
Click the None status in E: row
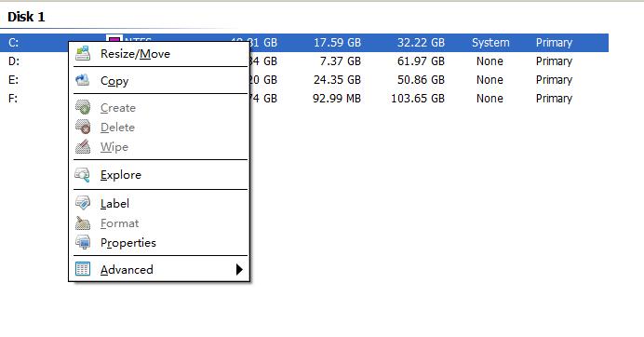click(490, 80)
